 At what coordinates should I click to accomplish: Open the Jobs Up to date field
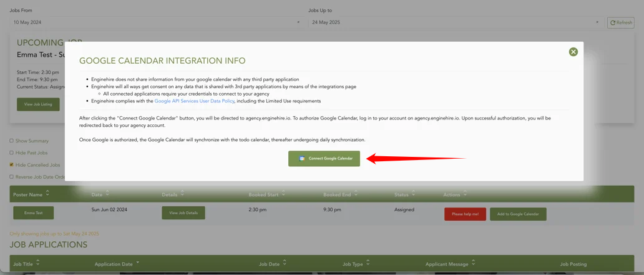tap(455, 22)
